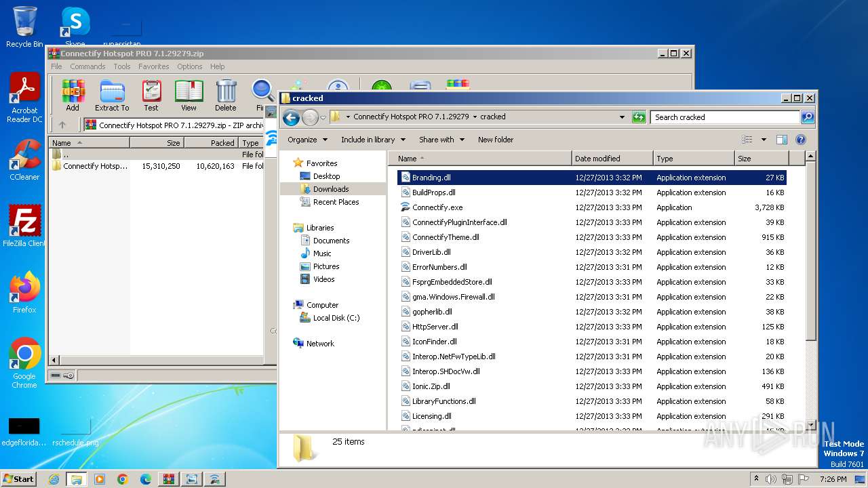Click the Connectify Wi-Fi taskbar icon
The height and width of the screenshot is (488, 868).
tap(215, 479)
